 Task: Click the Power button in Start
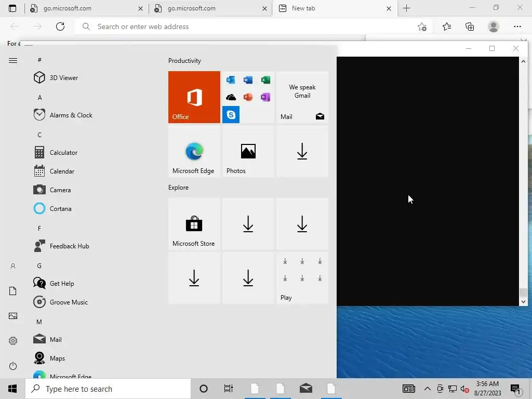click(x=13, y=366)
